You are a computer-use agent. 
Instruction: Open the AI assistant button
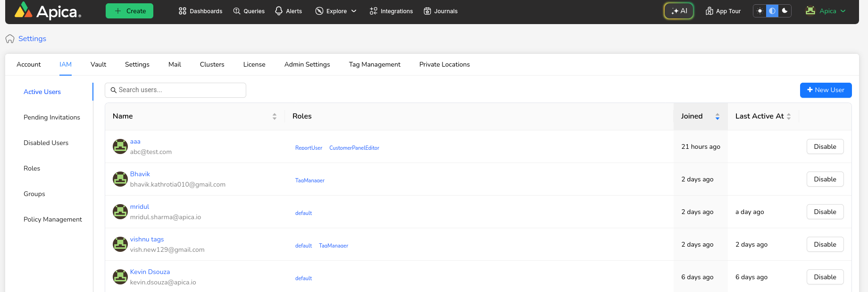pyautogui.click(x=679, y=11)
